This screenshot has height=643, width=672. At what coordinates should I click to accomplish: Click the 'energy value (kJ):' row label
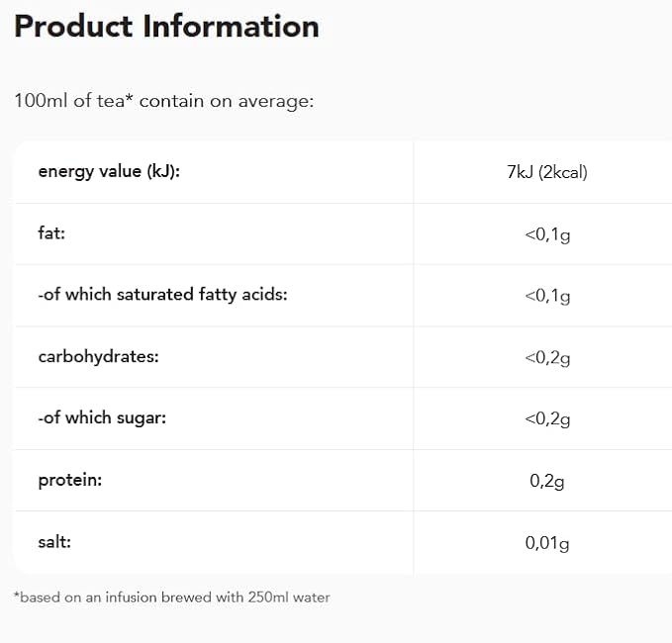(x=109, y=171)
